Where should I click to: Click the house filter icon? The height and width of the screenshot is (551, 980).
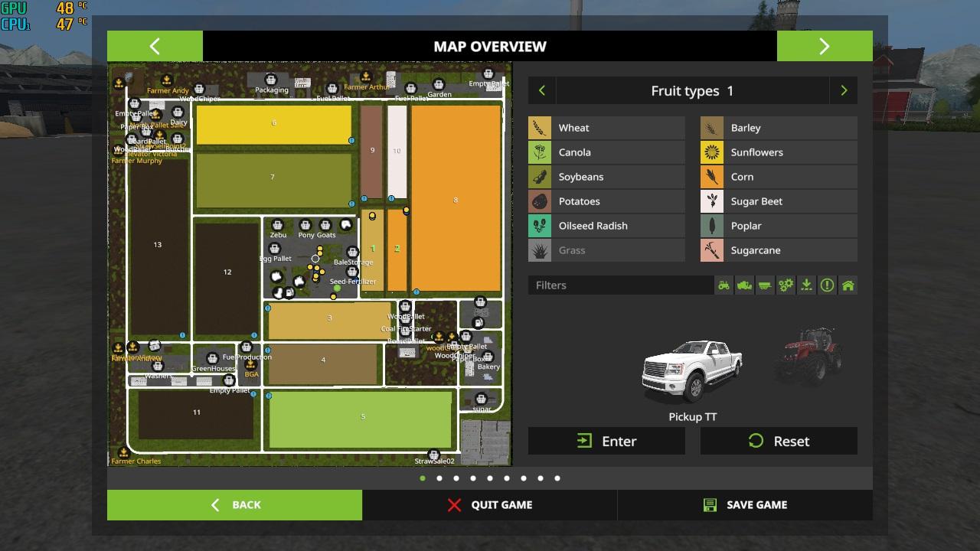[848, 285]
